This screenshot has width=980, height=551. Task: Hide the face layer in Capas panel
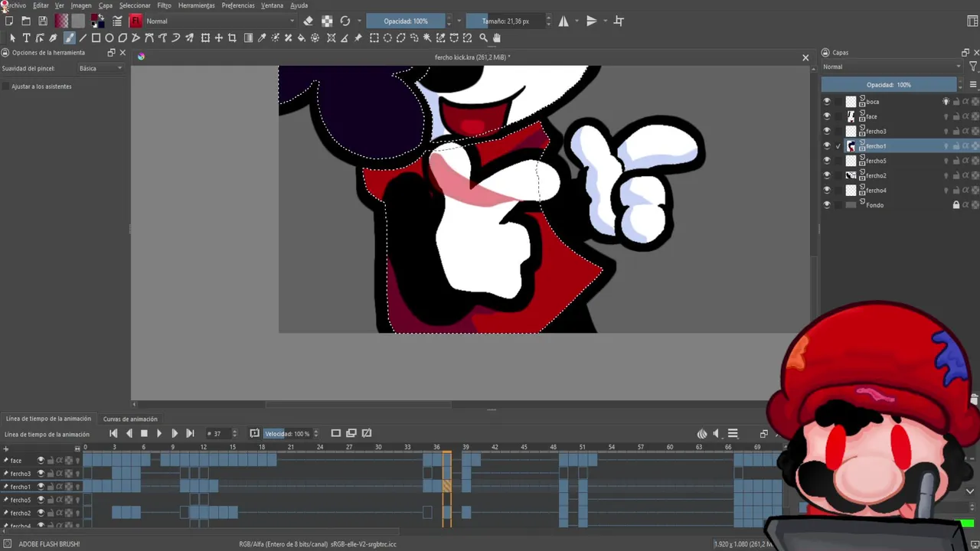(826, 116)
